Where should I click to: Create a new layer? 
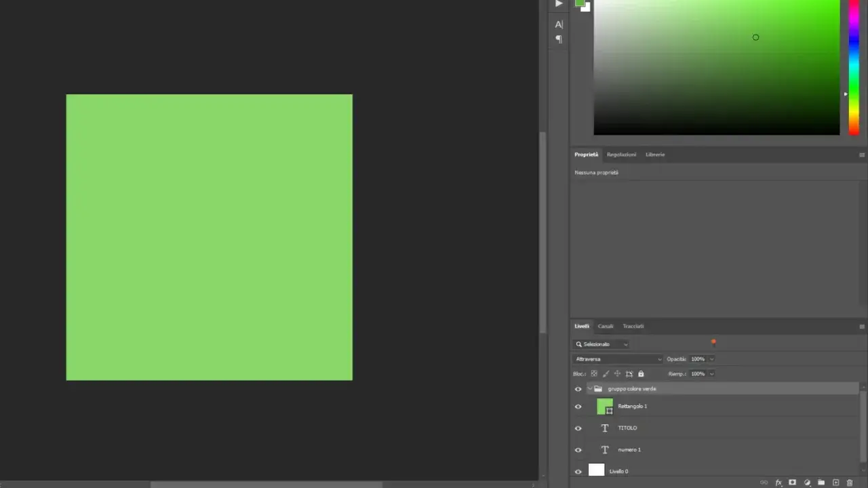pos(835,483)
